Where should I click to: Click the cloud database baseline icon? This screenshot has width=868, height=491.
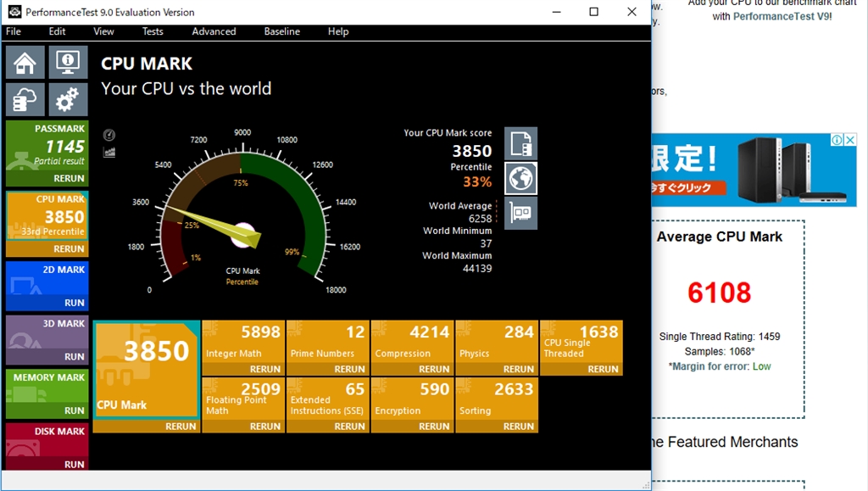[x=25, y=100]
